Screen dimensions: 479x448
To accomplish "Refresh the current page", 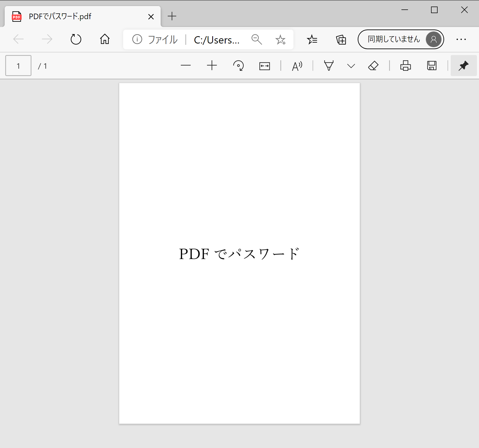I will (x=76, y=39).
